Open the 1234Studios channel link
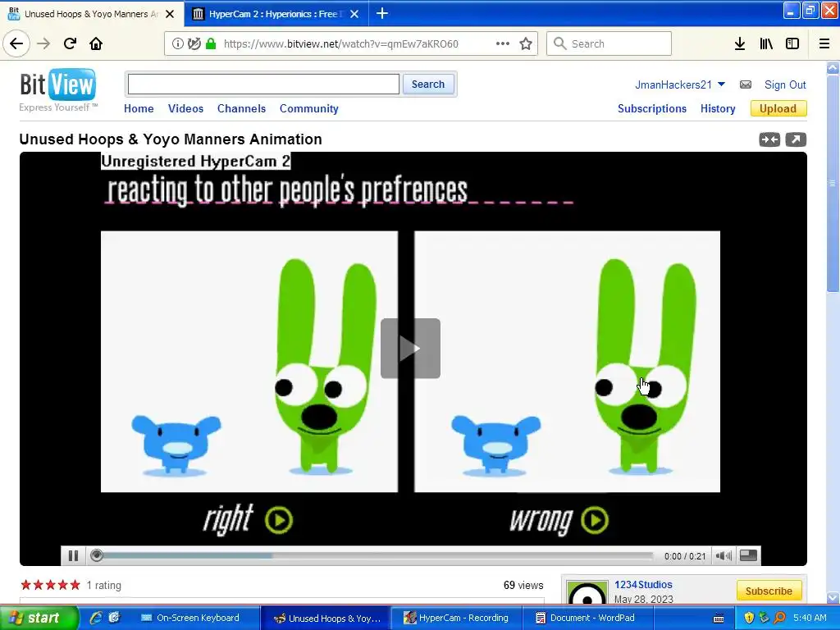Screen dimensions: 840x630 point(643,585)
